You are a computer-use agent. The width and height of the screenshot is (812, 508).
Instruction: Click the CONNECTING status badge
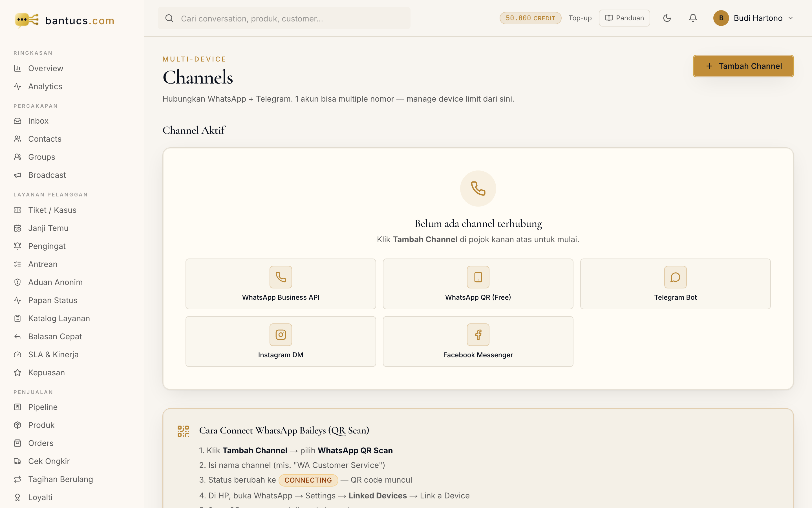pos(308,480)
